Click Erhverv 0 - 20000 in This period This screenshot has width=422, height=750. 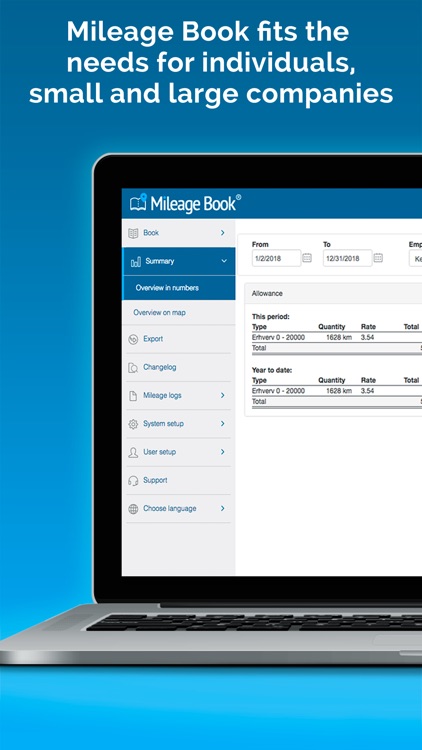point(278,338)
